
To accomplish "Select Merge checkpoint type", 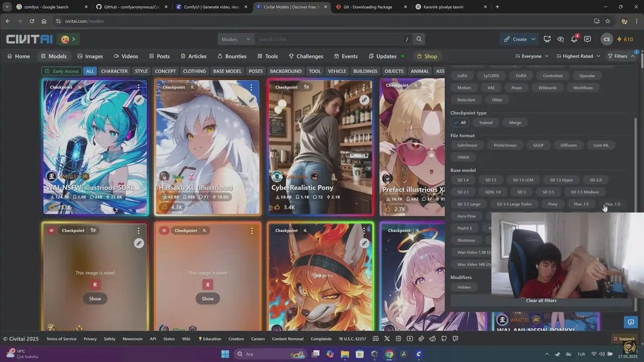I will [x=515, y=123].
